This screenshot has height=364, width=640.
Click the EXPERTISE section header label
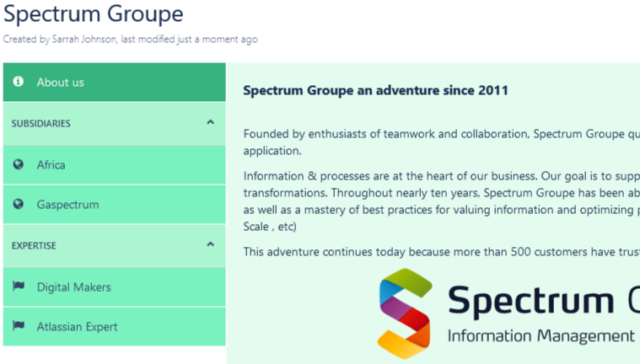[34, 246]
